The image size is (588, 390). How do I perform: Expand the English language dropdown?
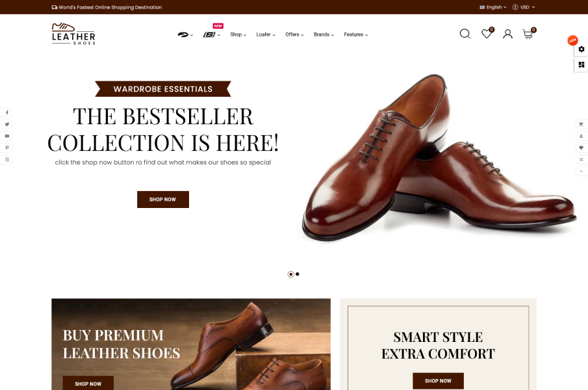[x=493, y=7]
